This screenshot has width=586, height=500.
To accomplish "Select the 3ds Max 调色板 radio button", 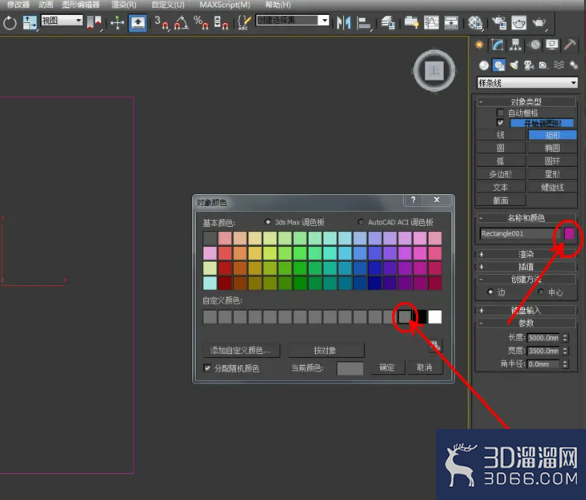I will tap(268, 222).
